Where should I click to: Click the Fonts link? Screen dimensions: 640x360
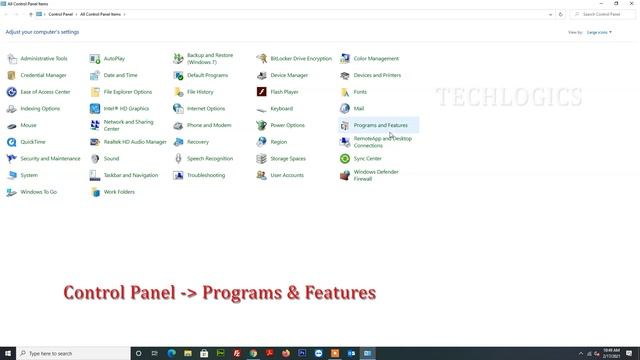(x=360, y=92)
